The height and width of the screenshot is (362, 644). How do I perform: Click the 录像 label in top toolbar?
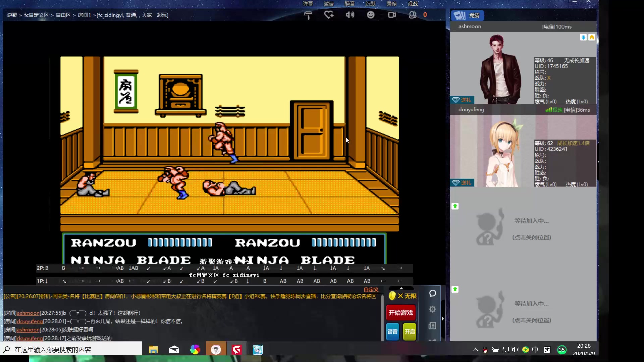tap(392, 4)
